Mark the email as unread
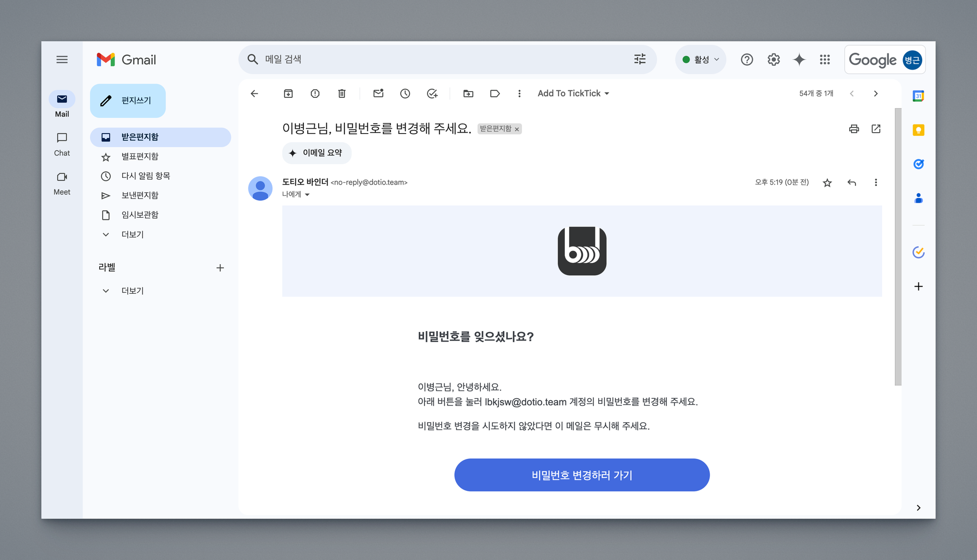The image size is (977, 560). [x=378, y=93]
